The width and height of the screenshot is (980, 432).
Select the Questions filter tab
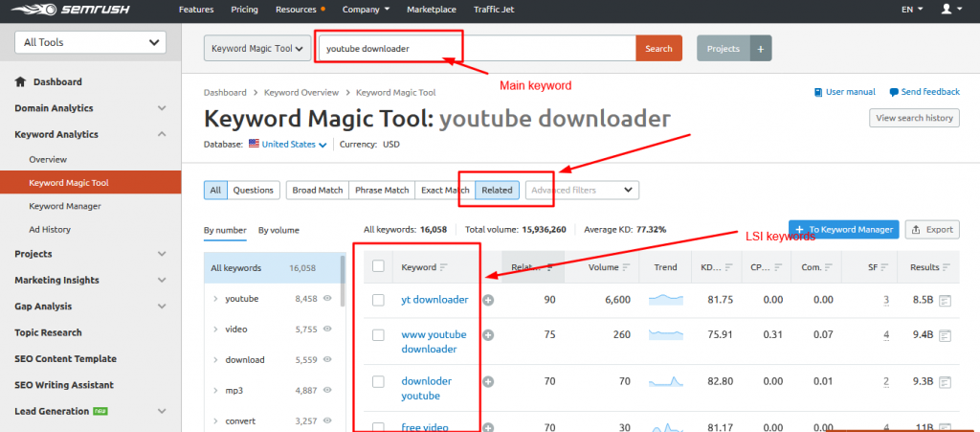click(x=253, y=190)
